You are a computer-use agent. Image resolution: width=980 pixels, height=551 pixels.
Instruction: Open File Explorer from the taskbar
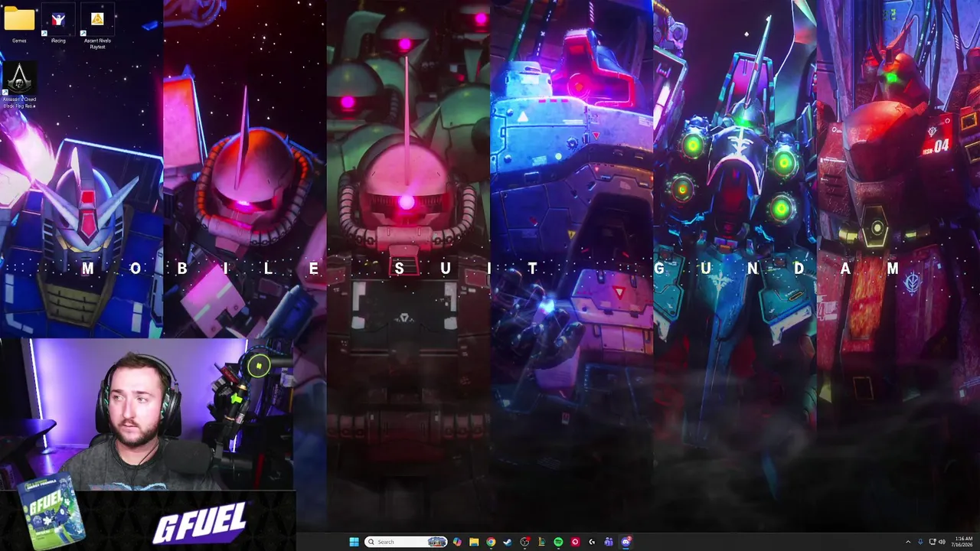(x=474, y=542)
